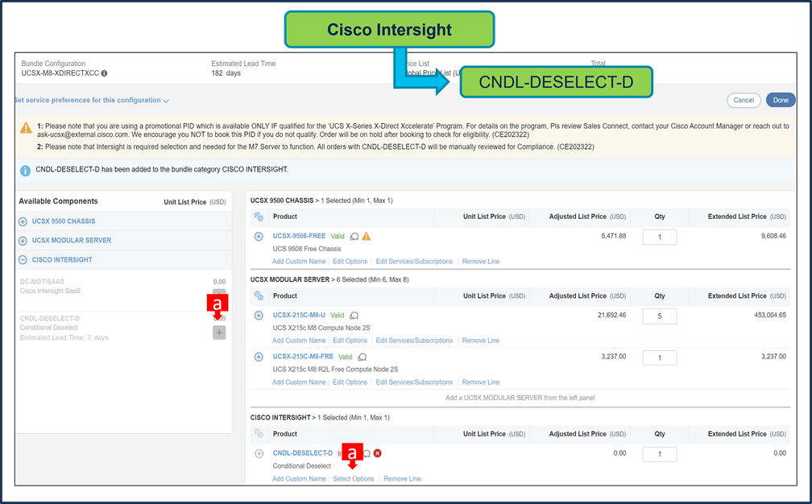Click info icon next to UCSX-M8-XDIRECTXCC
The image size is (812, 504).
(104, 73)
